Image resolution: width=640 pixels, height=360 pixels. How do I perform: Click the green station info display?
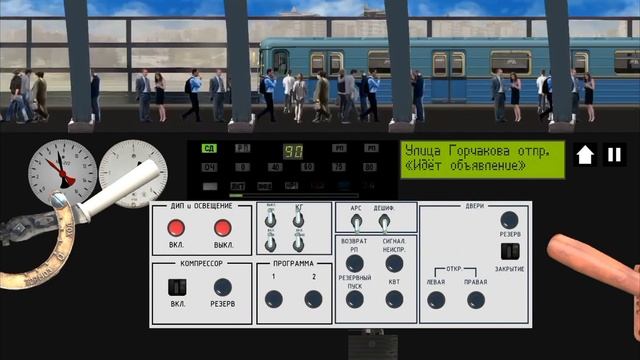tap(482, 160)
